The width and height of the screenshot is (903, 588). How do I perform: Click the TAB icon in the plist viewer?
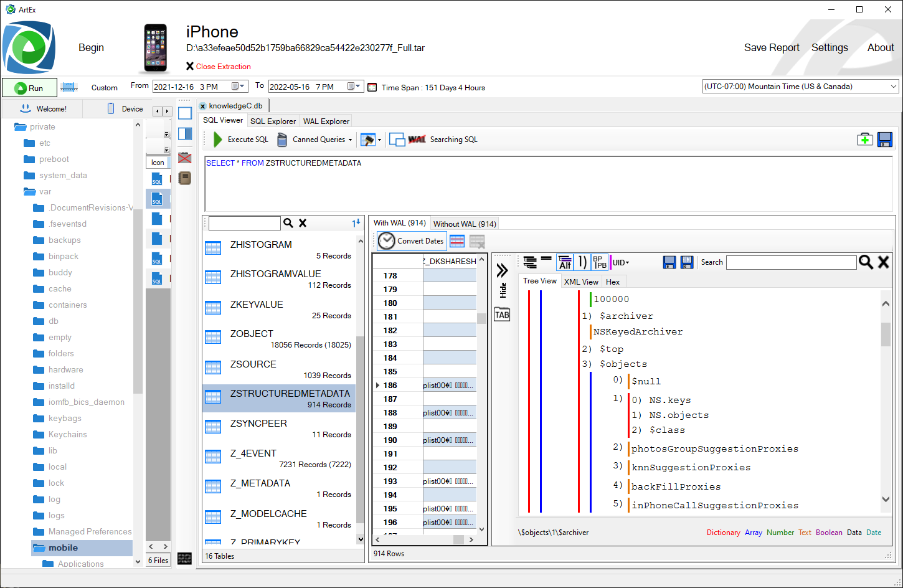[x=502, y=315]
